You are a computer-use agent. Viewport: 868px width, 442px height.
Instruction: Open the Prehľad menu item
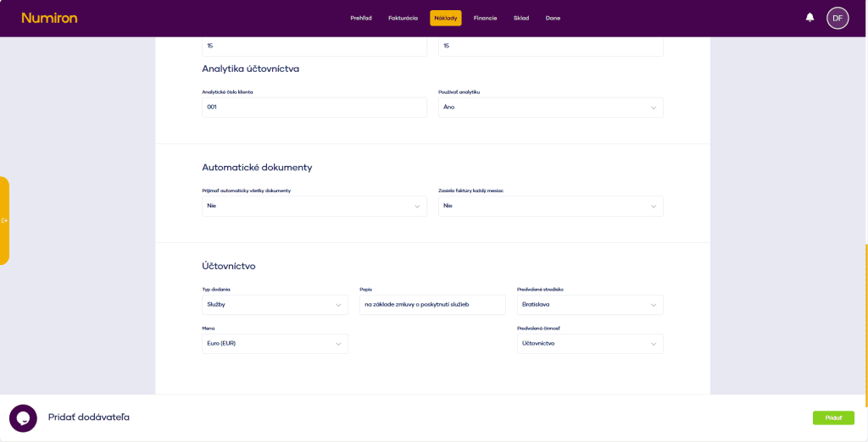361,18
